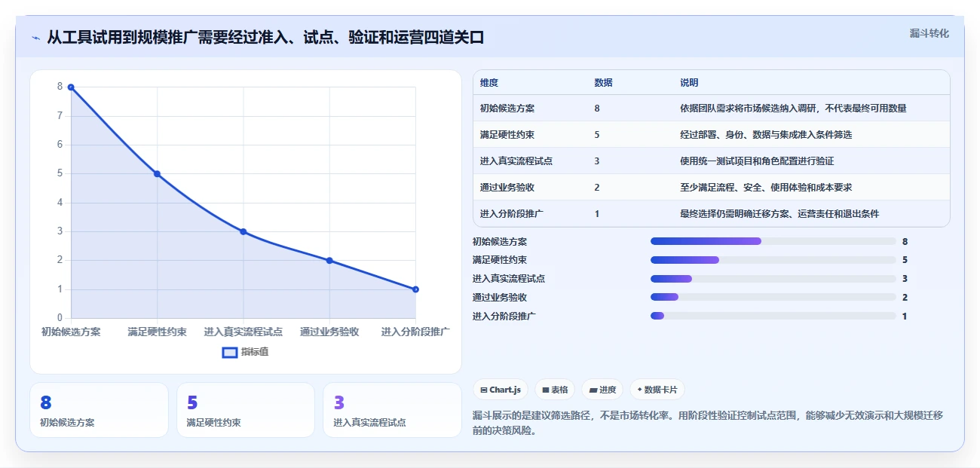The width and height of the screenshot is (980, 468).
Task: Click the value 8 beside the top progress bar
Action: (905, 241)
